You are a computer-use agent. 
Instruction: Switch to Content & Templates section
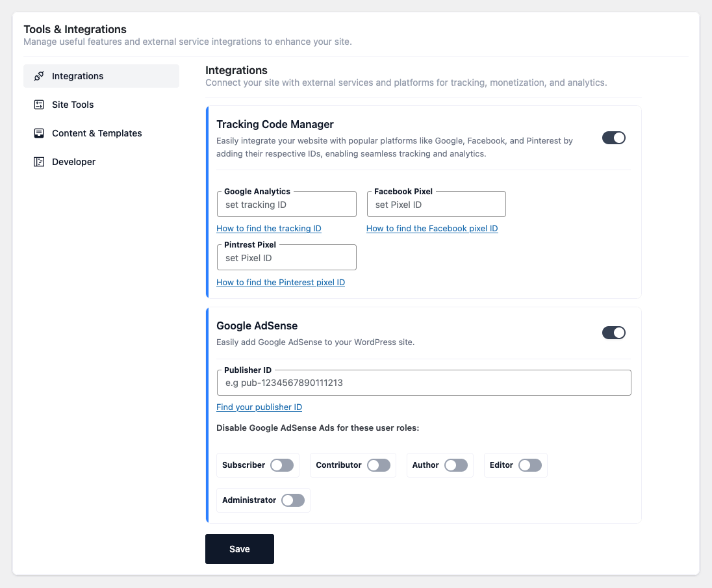[97, 133]
